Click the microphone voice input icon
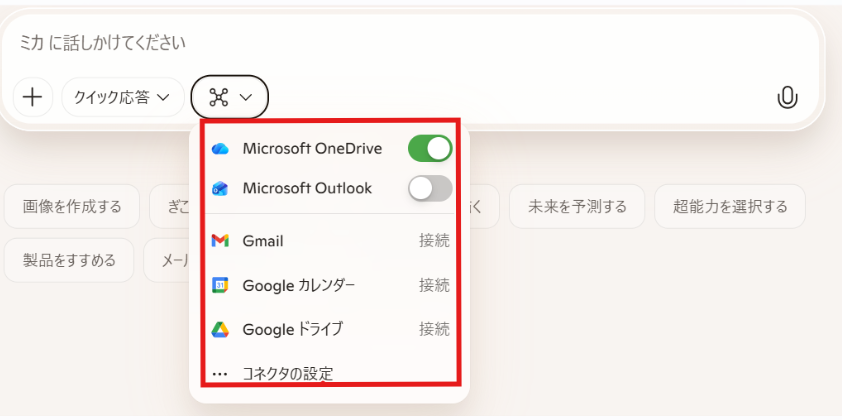The width and height of the screenshot is (842, 420). 787,97
